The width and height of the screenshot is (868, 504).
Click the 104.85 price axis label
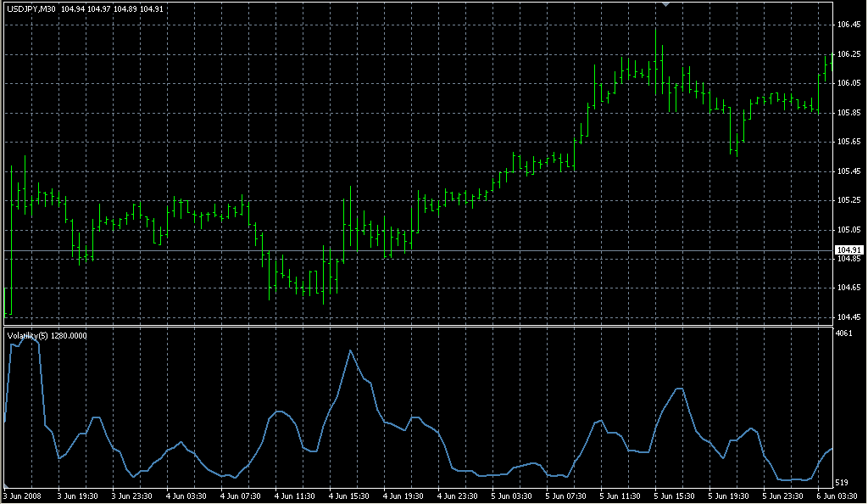(x=849, y=259)
